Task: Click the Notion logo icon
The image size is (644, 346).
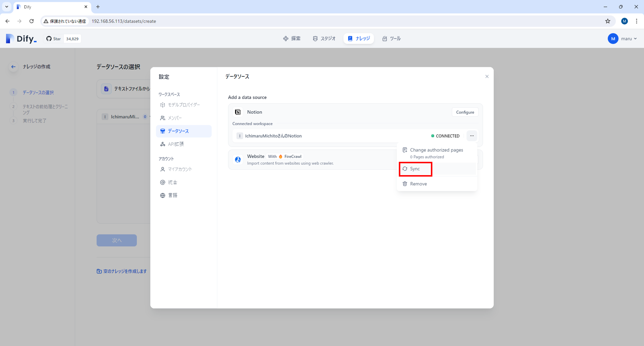Action: click(238, 112)
